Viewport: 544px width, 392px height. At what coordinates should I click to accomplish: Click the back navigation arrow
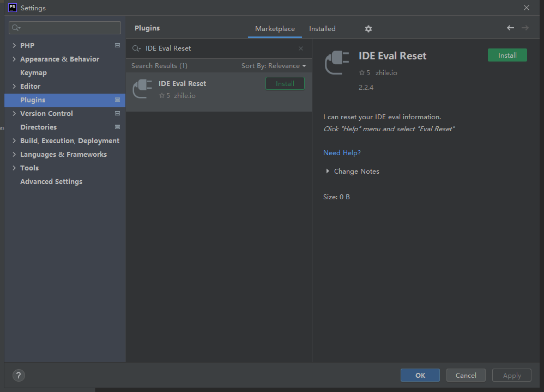coord(510,28)
